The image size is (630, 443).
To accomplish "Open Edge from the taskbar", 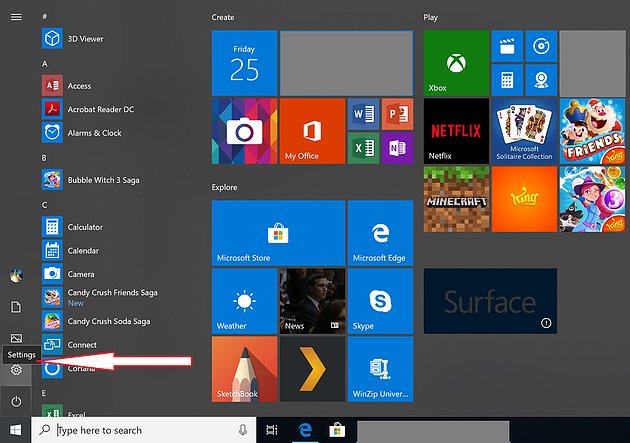I will coord(305,430).
